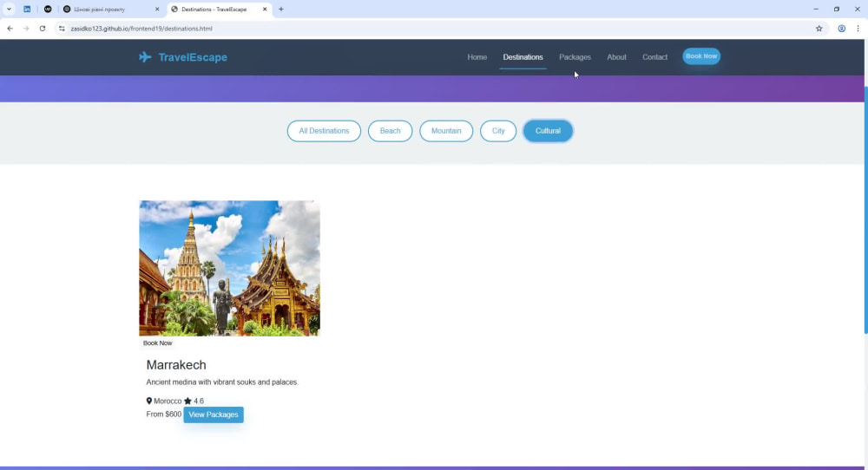Select the Cultural filter
This screenshot has height=470, width=868.
(548, 131)
